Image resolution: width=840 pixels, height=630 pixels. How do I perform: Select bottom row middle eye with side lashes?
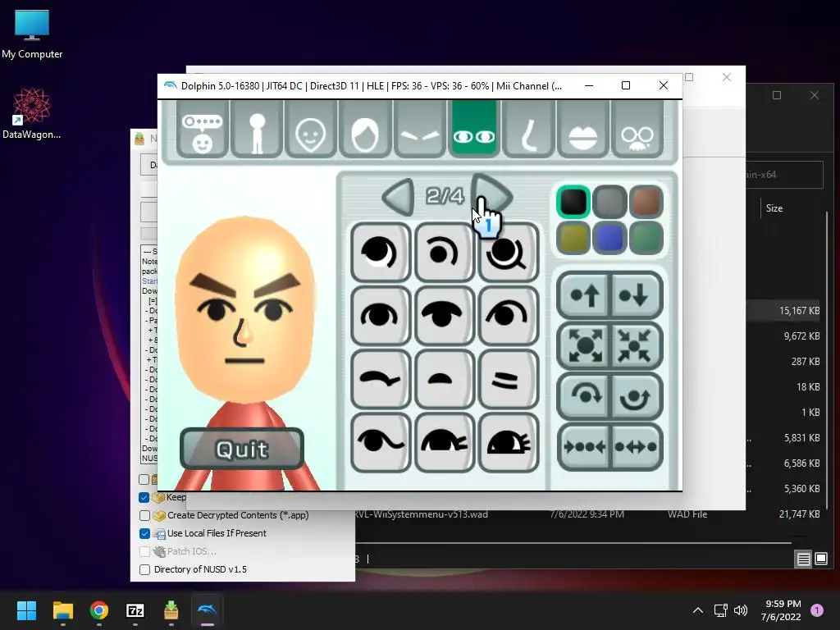pos(445,442)
